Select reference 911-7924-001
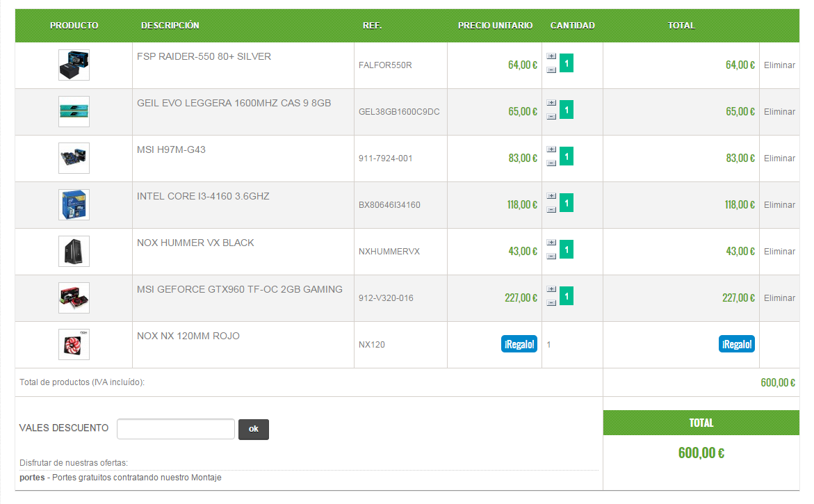 click(x=386, y=158)
